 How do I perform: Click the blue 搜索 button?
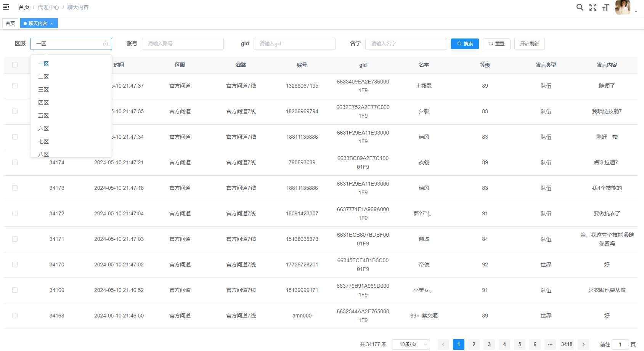[465, 44]
